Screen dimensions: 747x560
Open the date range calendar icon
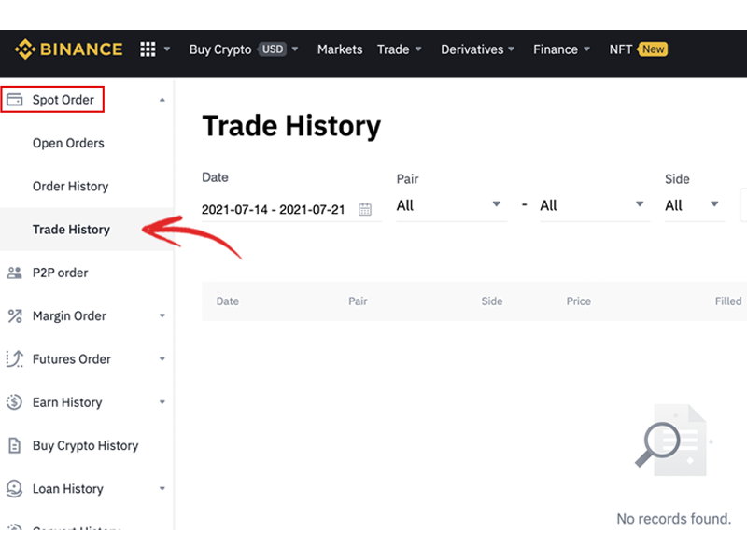point(365,209)
